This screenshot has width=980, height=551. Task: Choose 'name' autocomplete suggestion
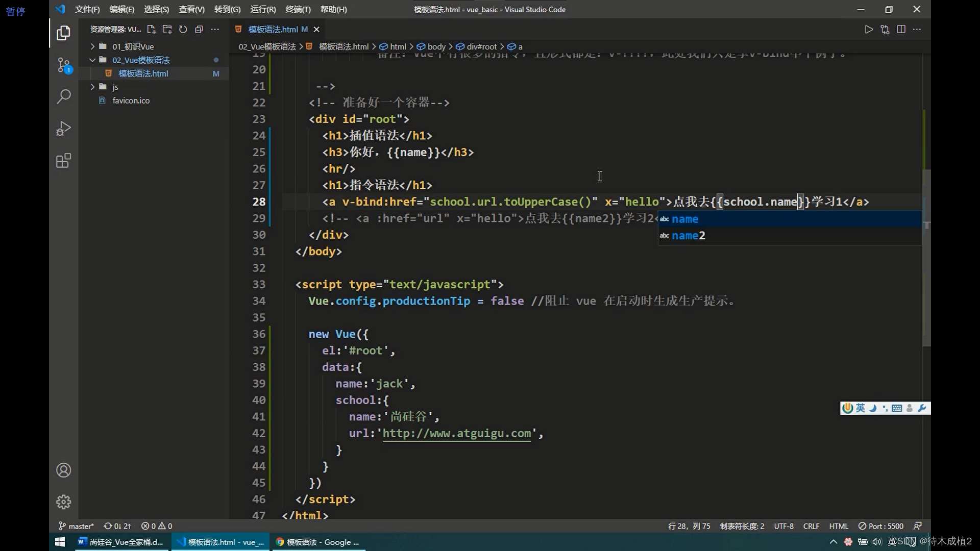coord(790,219)
